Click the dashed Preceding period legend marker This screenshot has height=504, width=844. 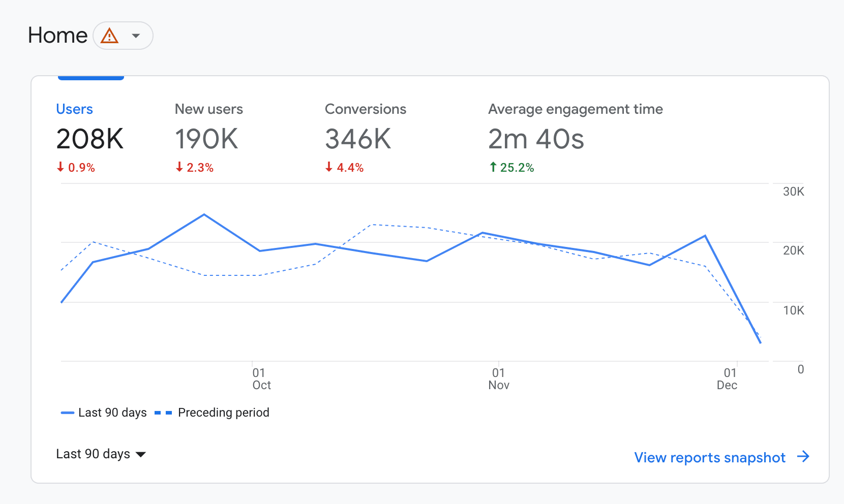163,413
